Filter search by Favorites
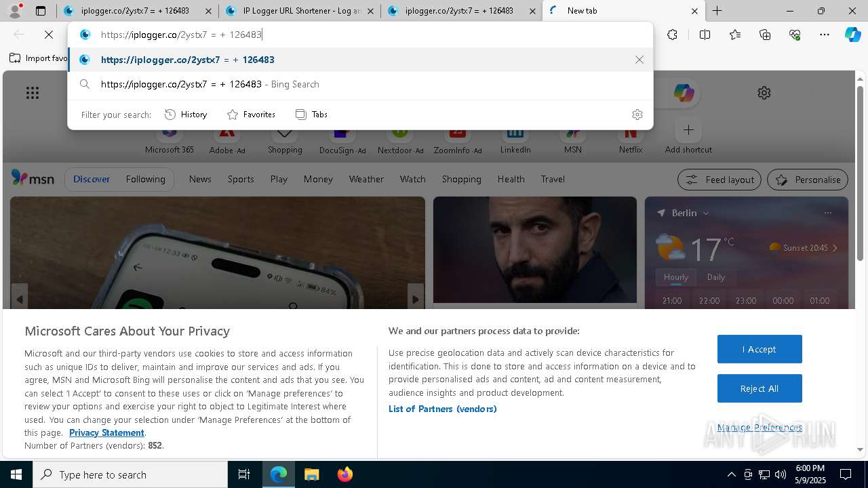The image size is (868, 488). [x=251, y=115]
